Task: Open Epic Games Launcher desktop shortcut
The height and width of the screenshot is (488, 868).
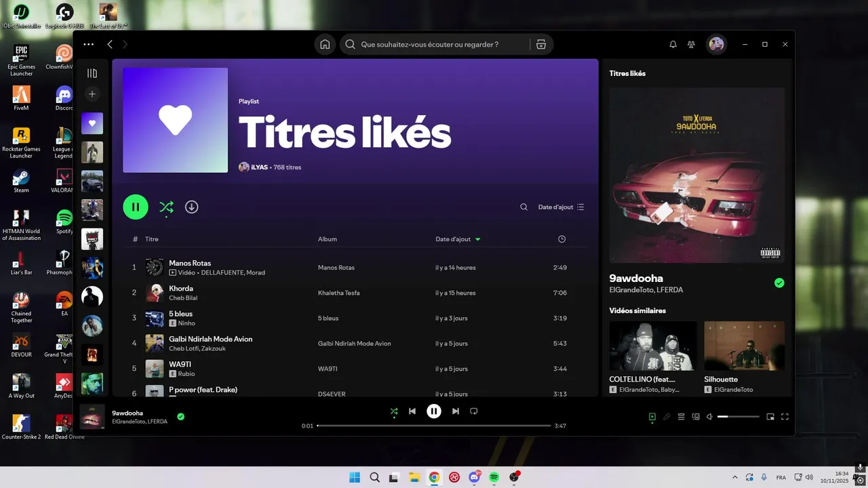Action: (21, 60)
